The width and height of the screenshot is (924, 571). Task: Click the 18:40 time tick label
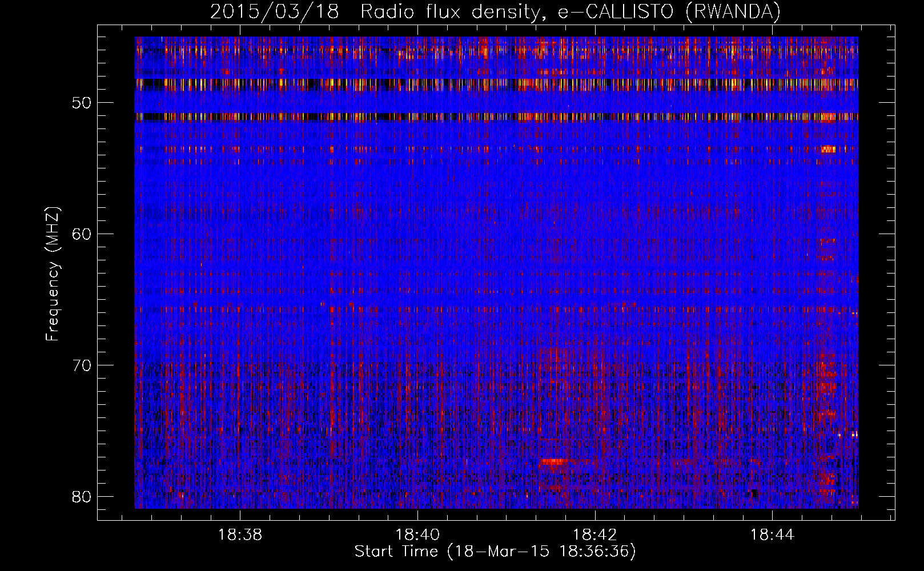[x=418, y=535]
